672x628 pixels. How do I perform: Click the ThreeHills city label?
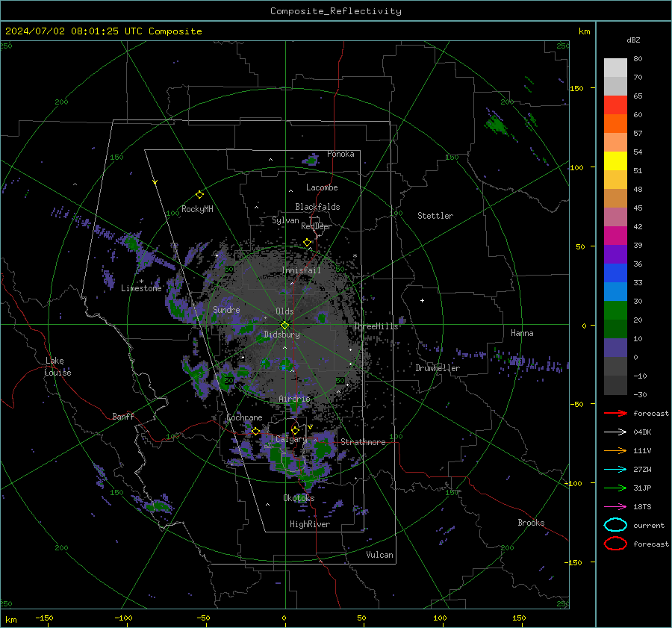point(376,326)
